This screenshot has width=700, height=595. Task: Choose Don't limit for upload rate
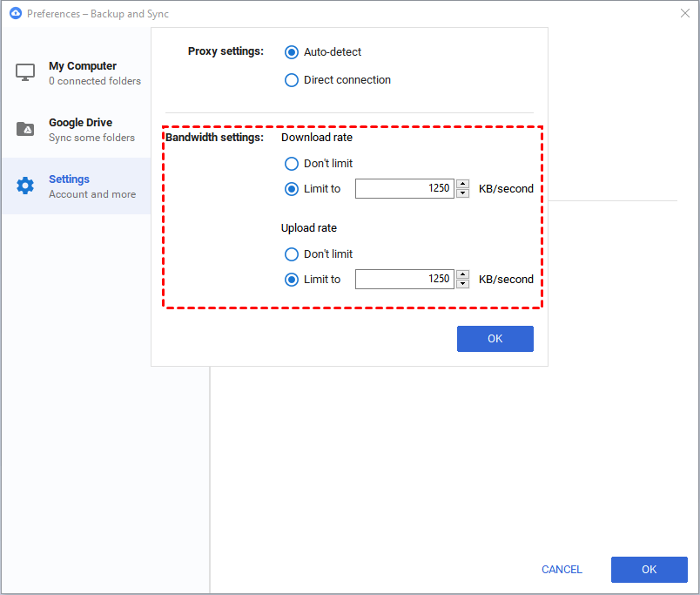pos(292,254)
